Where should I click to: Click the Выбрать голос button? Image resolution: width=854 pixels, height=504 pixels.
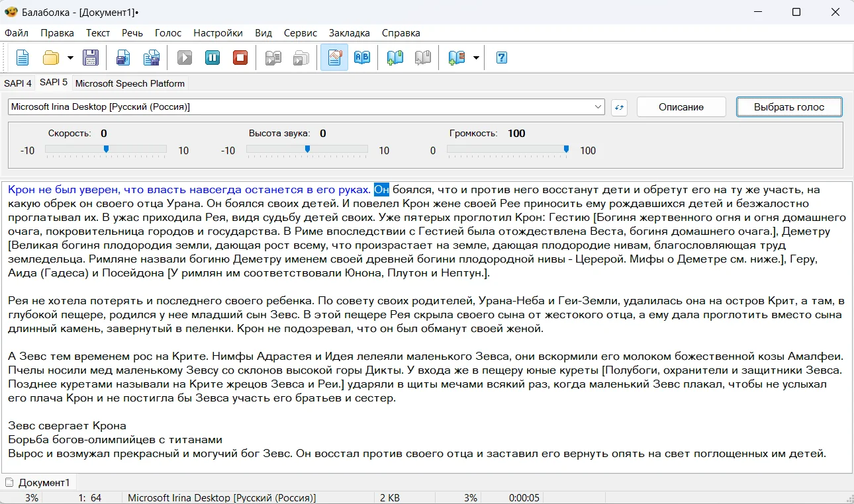(789, 107)
